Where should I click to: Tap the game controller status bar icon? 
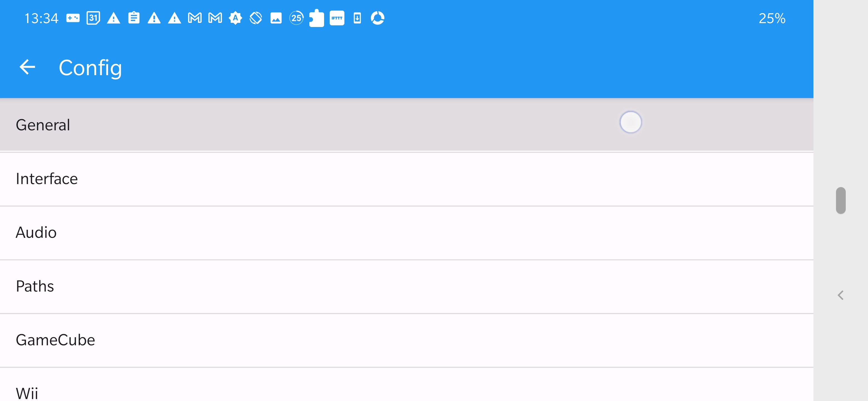pyautogui.click(x=73, y=18)
